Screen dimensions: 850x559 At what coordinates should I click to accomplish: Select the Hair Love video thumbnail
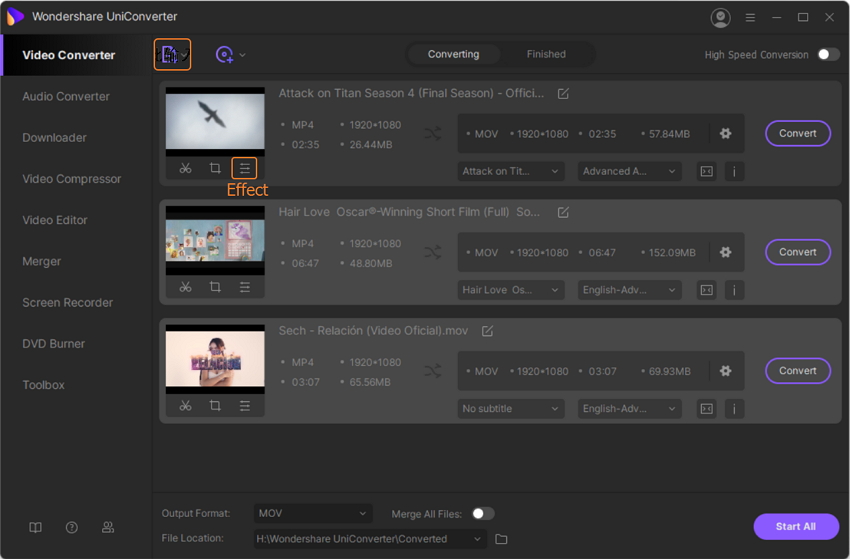215,240
